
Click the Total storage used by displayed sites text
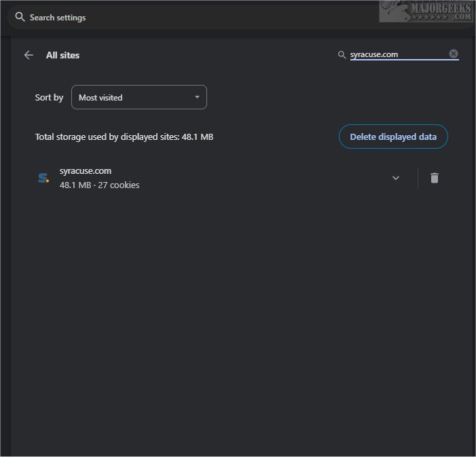pos(124,137)
